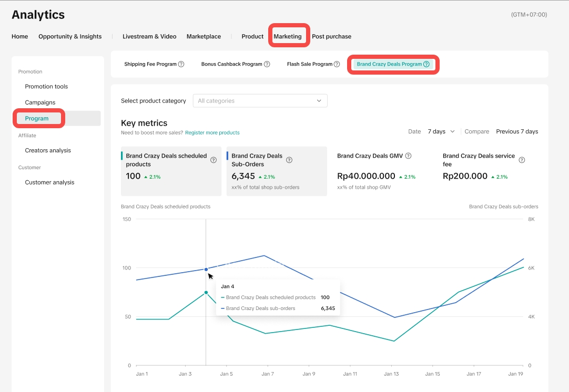Expand the 7 days date dropdown
The image size is (569, 392).
pos(441,131)
